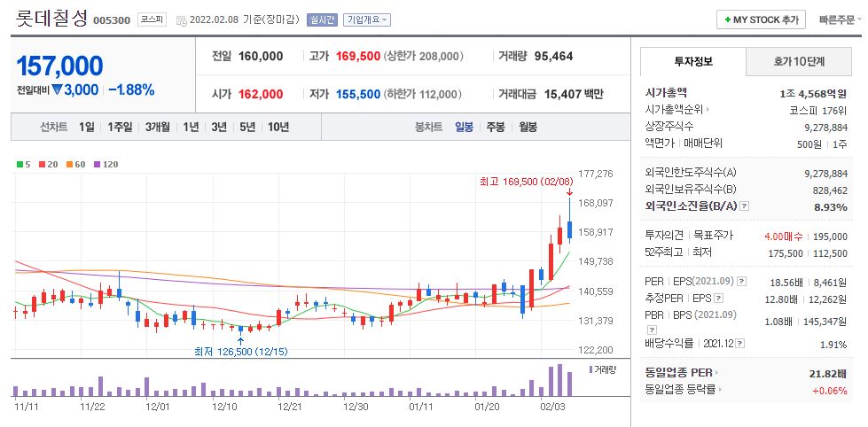Switch to the 투자정보 tab
The image size is (868, 427).
[693, 61]
